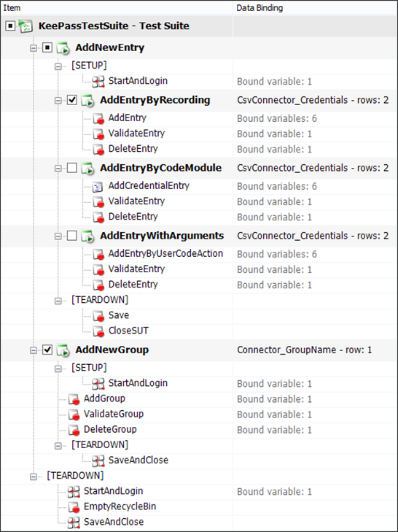398x532 pixels.
Task: Select the [TEARDOWN] label under AddNewGroup
Action: pyautogui.click(x=100, y=445)
